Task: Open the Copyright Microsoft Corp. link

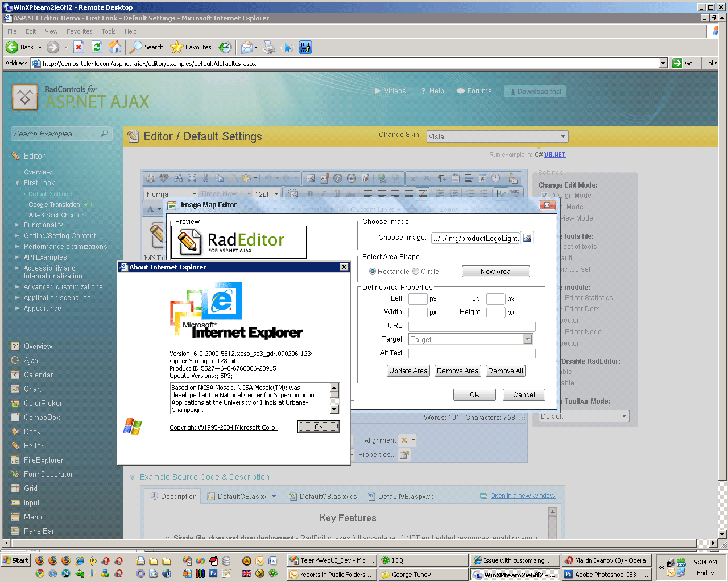Action: (x=224, y=427)
